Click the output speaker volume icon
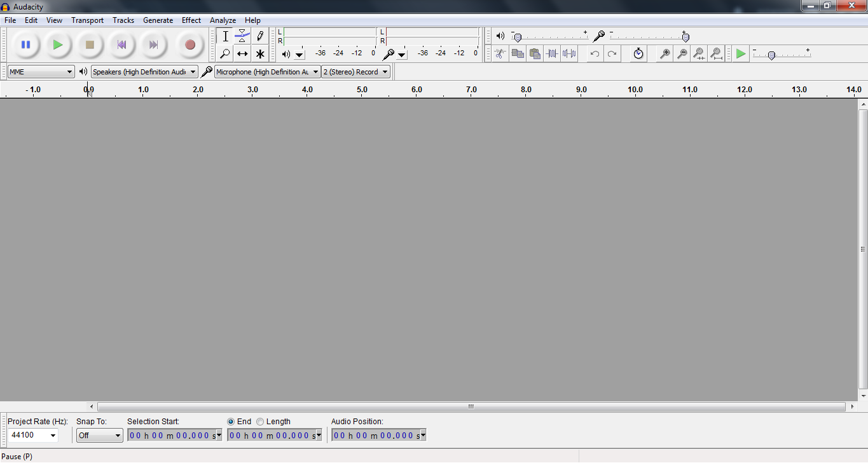Screen dimensions: 868x463 pos(500,36)
